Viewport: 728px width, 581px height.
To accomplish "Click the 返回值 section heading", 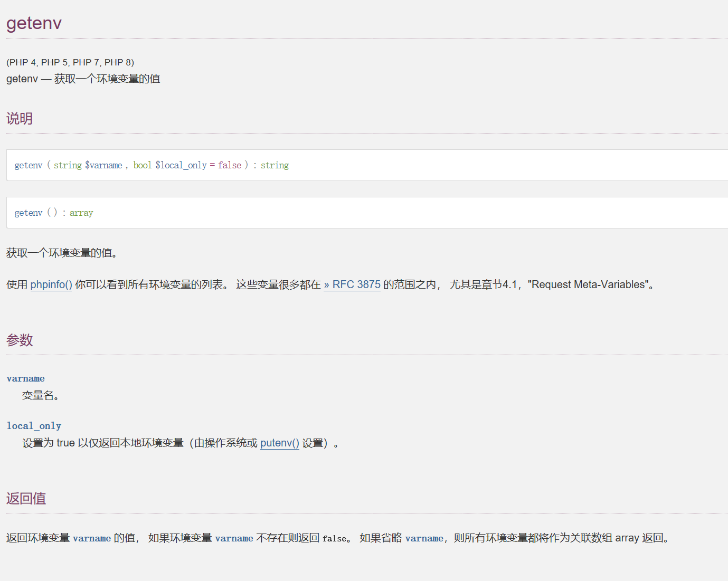I will click(26, 499).
